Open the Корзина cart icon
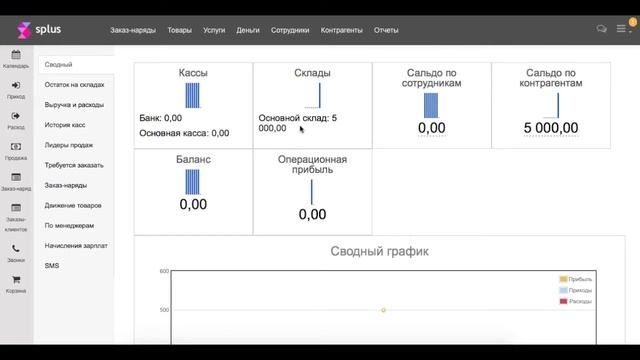Image resolution: width=640 pixels, height=360 pixels. 16,280
